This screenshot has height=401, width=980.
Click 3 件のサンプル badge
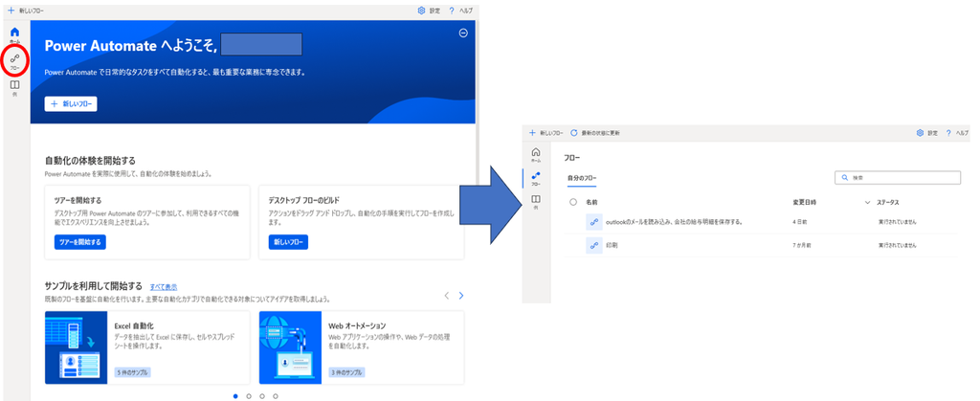[x=346, y=371]
